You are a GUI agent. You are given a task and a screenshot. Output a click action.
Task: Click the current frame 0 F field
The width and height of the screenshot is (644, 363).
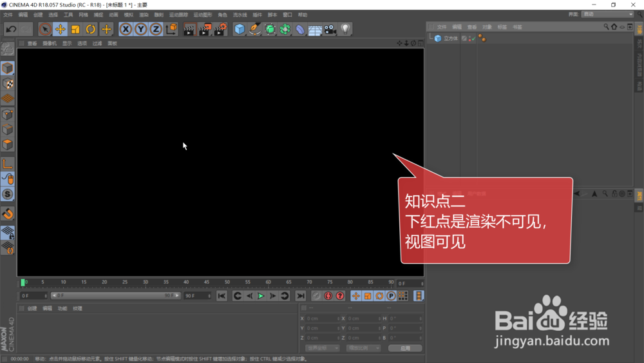pyautogui.click(x=33, y=296)
